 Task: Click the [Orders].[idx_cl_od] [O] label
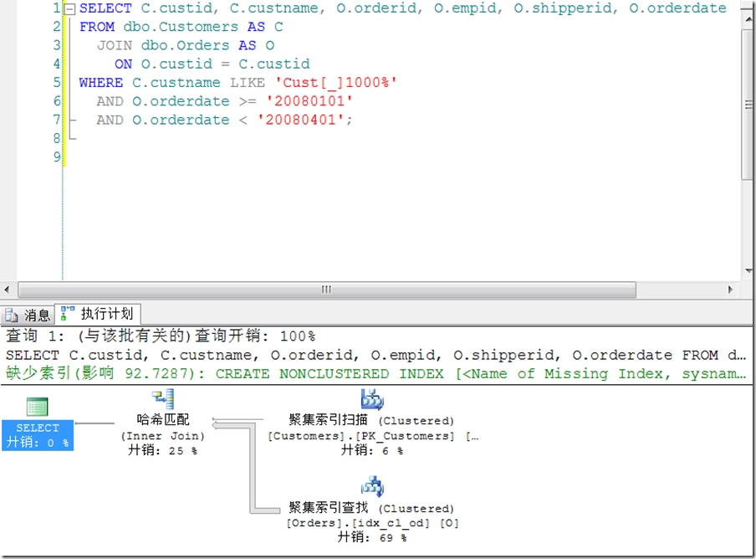point(372,523)
